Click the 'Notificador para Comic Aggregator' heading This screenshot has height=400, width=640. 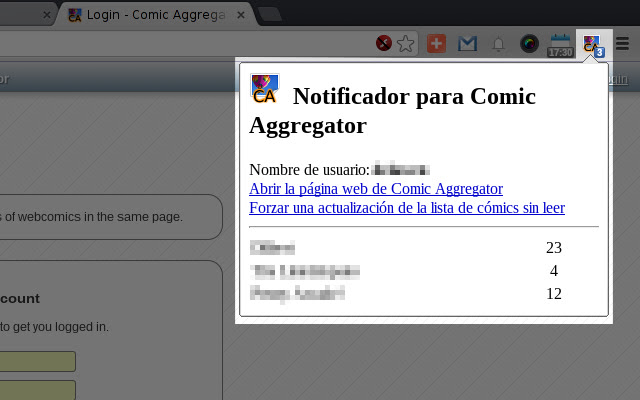(392, 110)
